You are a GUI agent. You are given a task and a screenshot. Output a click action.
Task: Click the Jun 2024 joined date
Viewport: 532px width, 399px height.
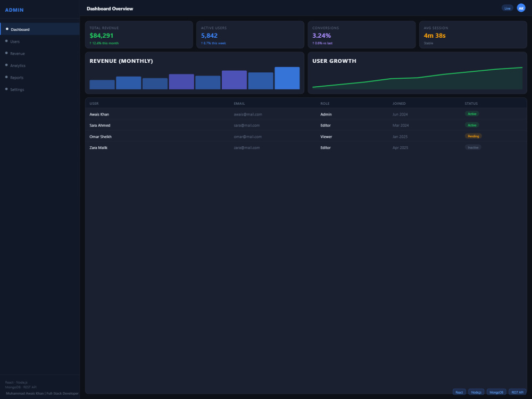[x=400, y=114]
